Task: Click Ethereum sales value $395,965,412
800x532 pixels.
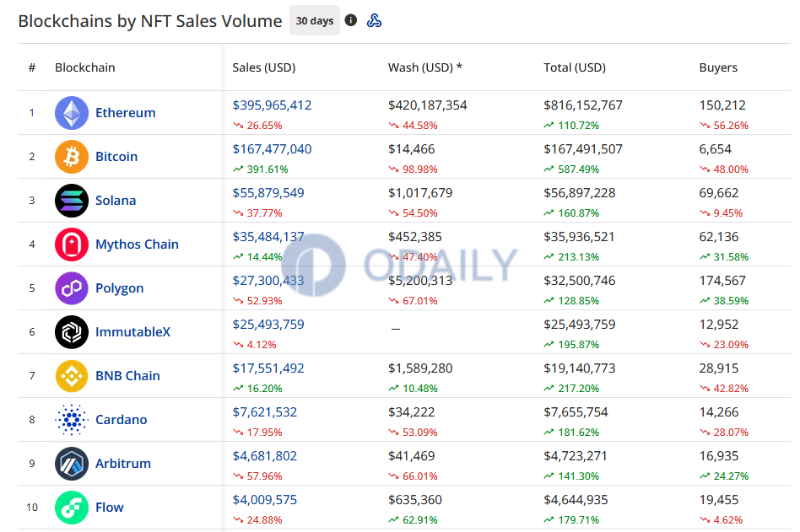Action: (x=272, y=105)
